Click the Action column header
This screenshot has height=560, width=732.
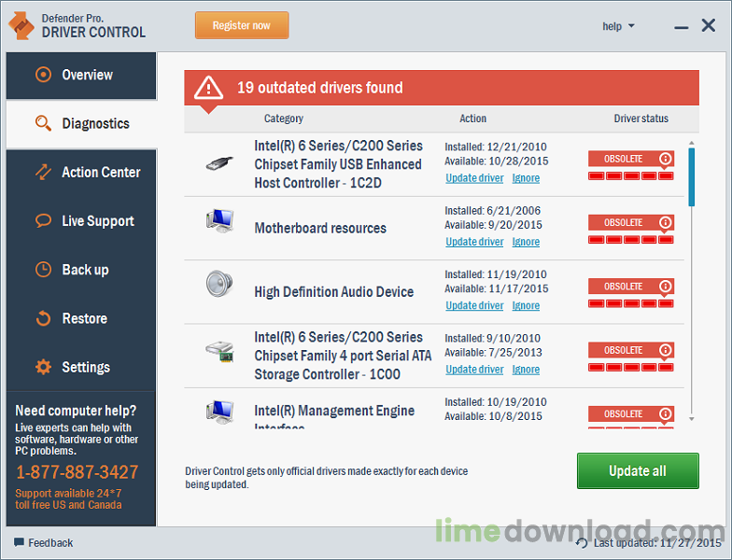click(x=472, y=119)
